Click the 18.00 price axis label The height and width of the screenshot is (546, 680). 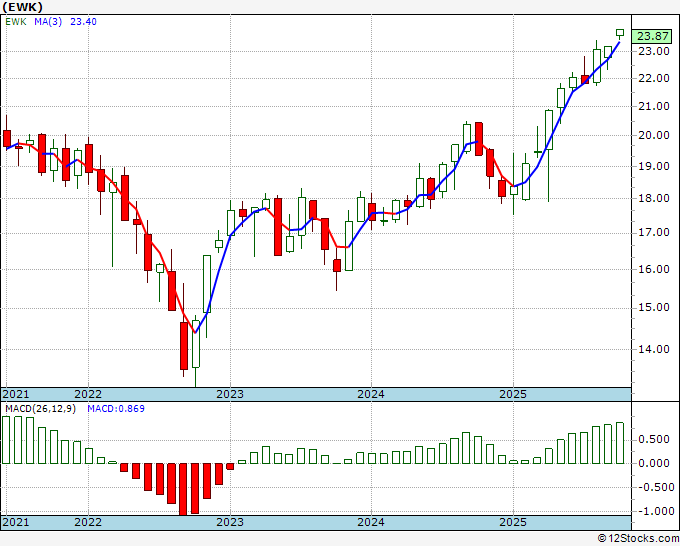[654, 199]
